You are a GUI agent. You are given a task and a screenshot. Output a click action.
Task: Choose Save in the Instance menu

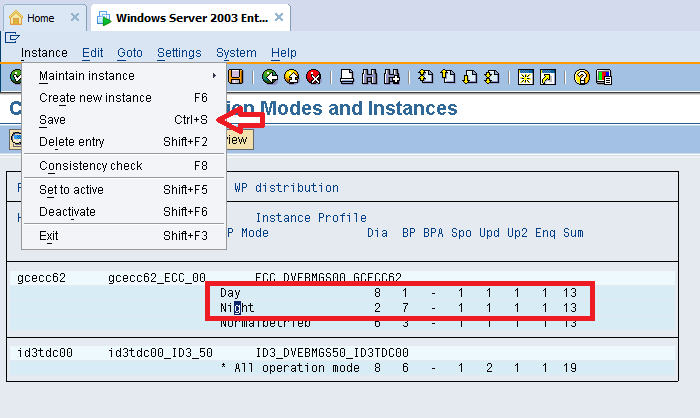coord(124,120)
